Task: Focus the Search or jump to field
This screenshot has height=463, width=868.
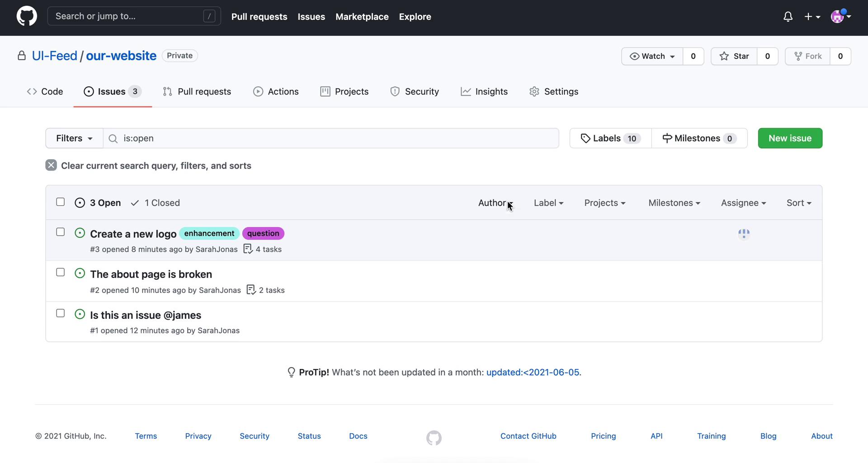Action: tap(134, 16)
